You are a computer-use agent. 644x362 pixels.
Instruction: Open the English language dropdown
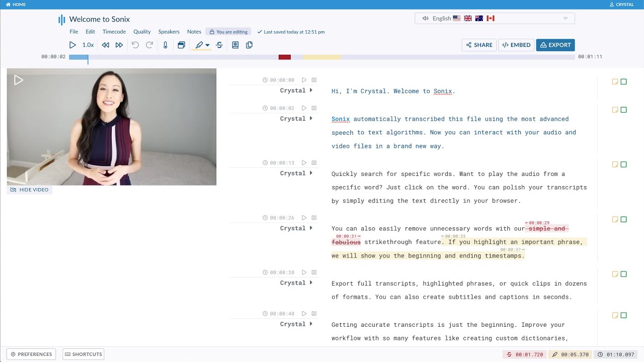(495, 19)
